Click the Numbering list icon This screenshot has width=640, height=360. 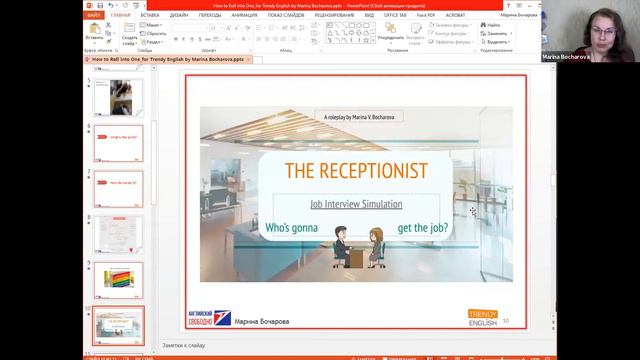(273, 28)
